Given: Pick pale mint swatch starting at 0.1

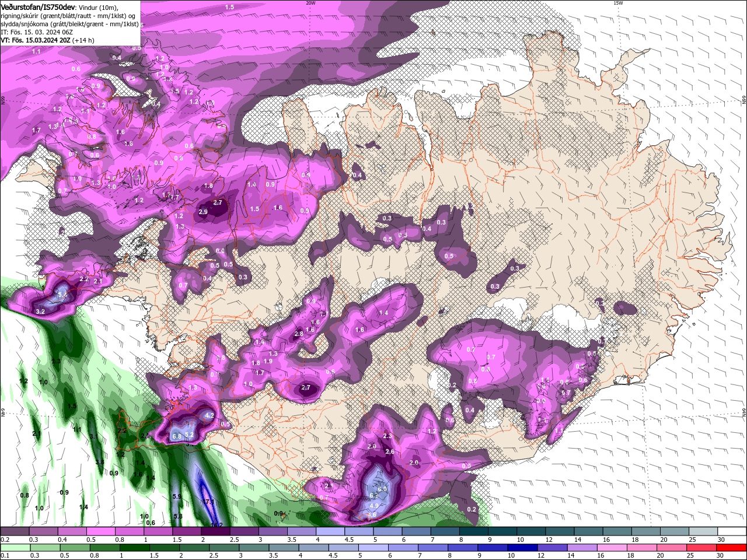Looking at the screenshot, I should tap(15, 548).
